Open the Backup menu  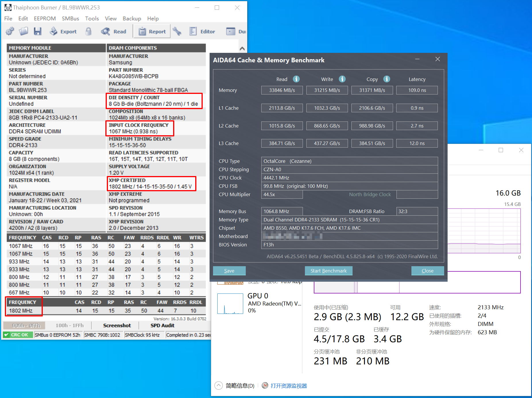tap(132, 18)
